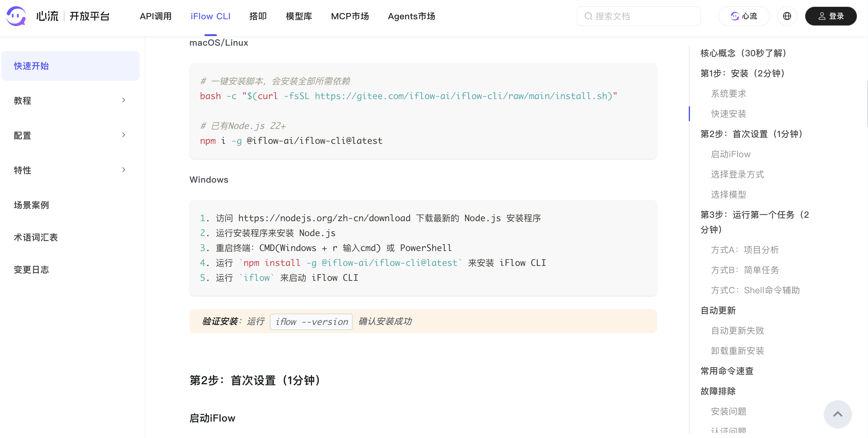
Task: Jump to 常用命令速查 in table of contents
Action: (x=727, y=371)
